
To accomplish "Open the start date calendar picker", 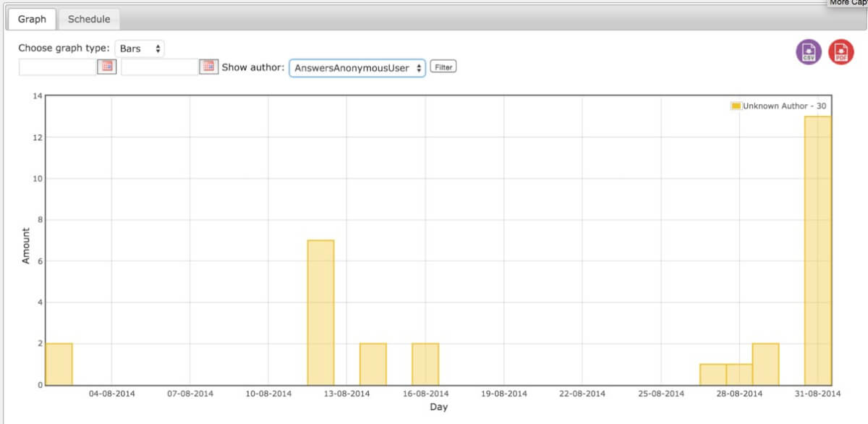I will click(x=106, y=67).
